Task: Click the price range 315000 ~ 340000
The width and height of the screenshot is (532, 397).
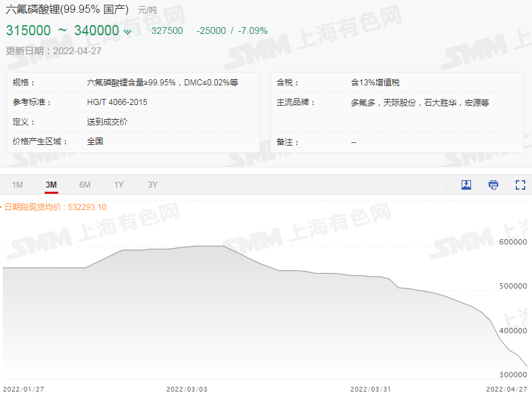Action: click(x=62, y=30)
